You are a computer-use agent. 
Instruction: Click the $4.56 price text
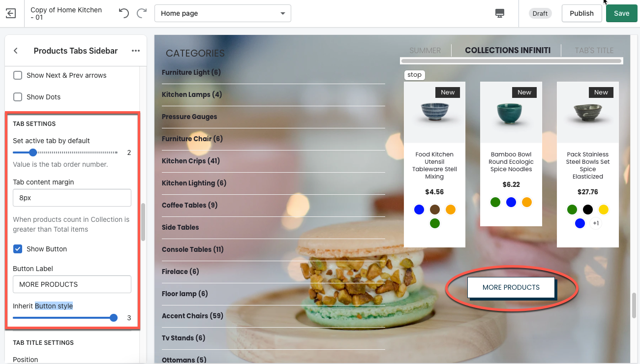[434, 192]
